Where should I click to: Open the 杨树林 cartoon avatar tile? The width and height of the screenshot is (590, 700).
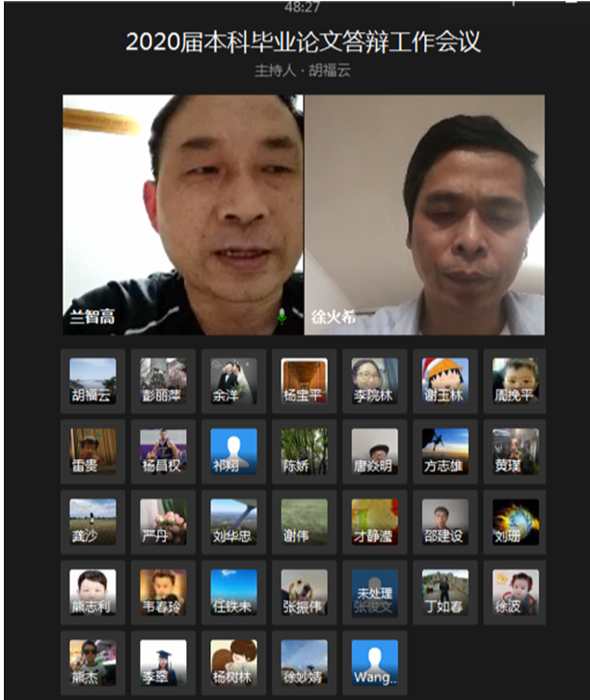tap(233, 662)
